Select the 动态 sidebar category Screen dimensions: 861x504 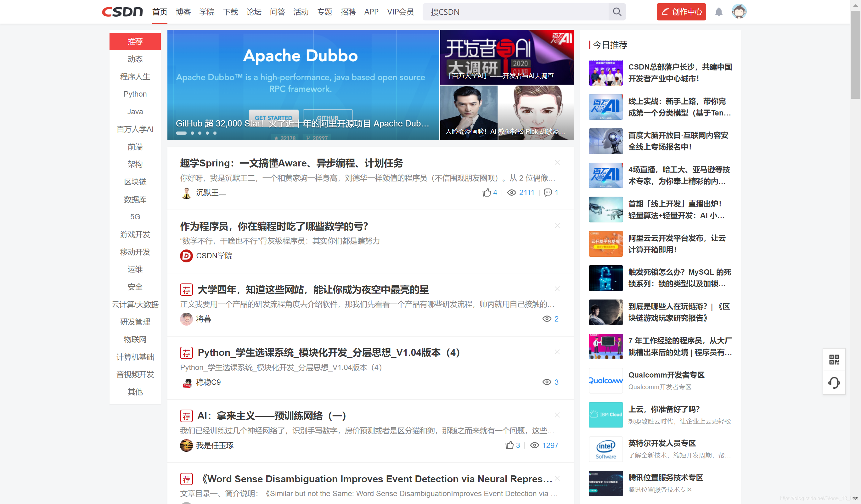pyautogui.click(x=135, y=59)
